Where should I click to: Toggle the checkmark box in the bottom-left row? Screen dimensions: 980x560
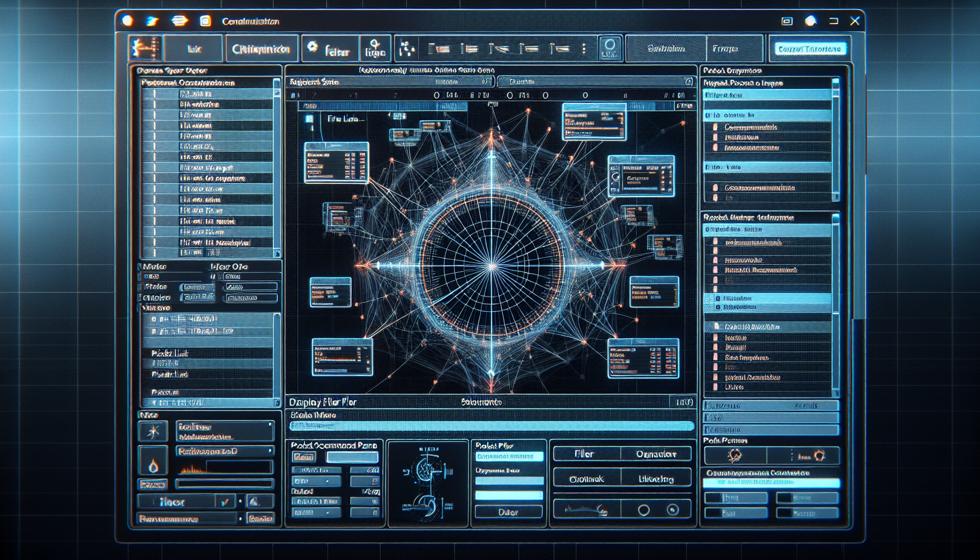point(225,501)
